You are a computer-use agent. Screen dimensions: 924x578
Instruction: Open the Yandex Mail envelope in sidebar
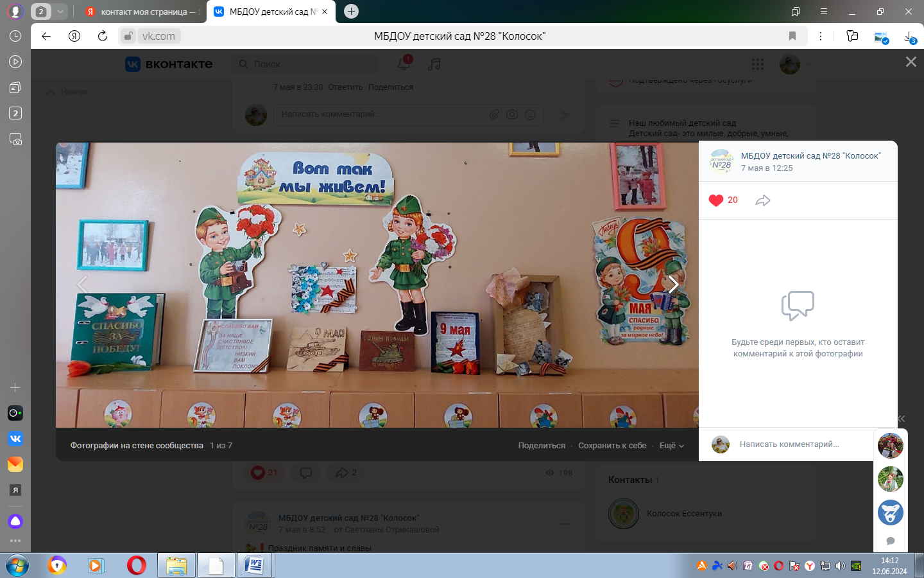(15, 464)
